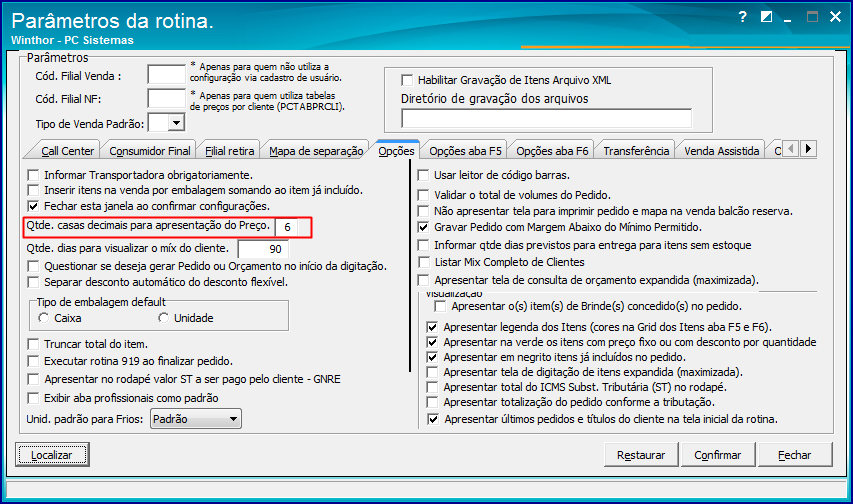Switch to Opções aba F5 tab

point(465,151)
